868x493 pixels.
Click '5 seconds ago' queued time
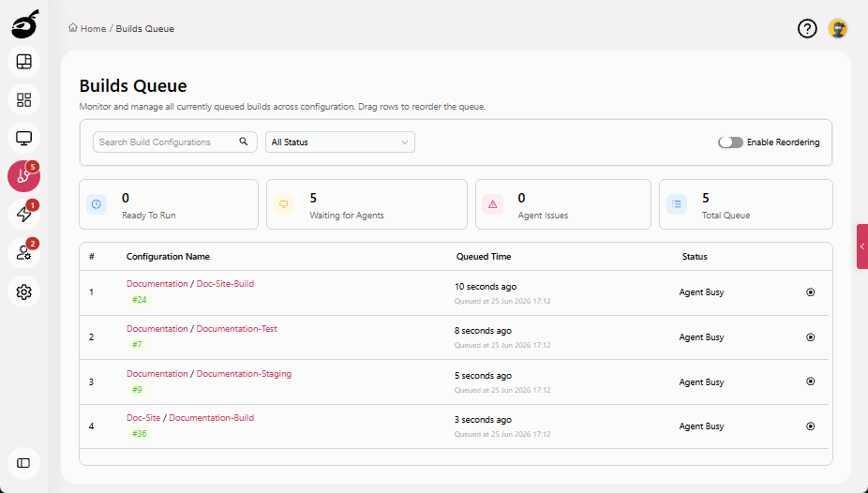(x=484, y=375)
